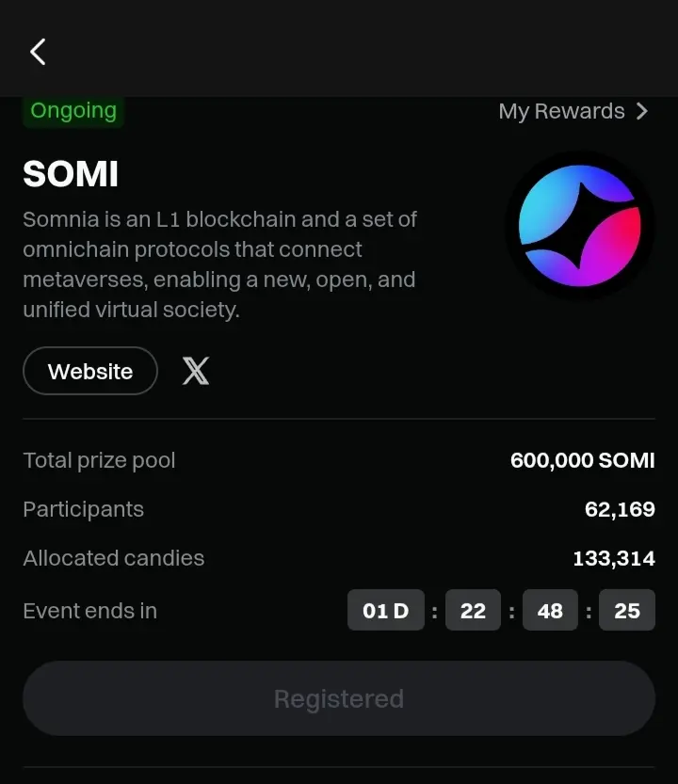Click the Participants label

tap(84, 509)
